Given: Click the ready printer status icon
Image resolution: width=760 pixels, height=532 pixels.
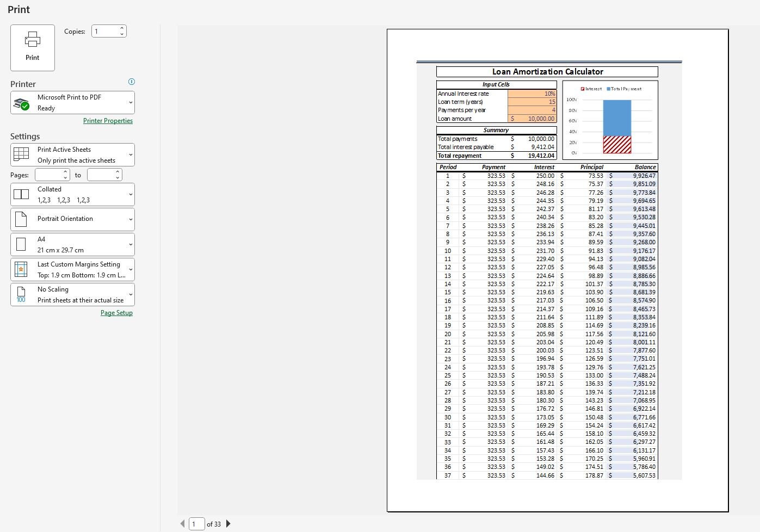Looking at the screenshot, I should pyautogui.click(x=22, y=102).
